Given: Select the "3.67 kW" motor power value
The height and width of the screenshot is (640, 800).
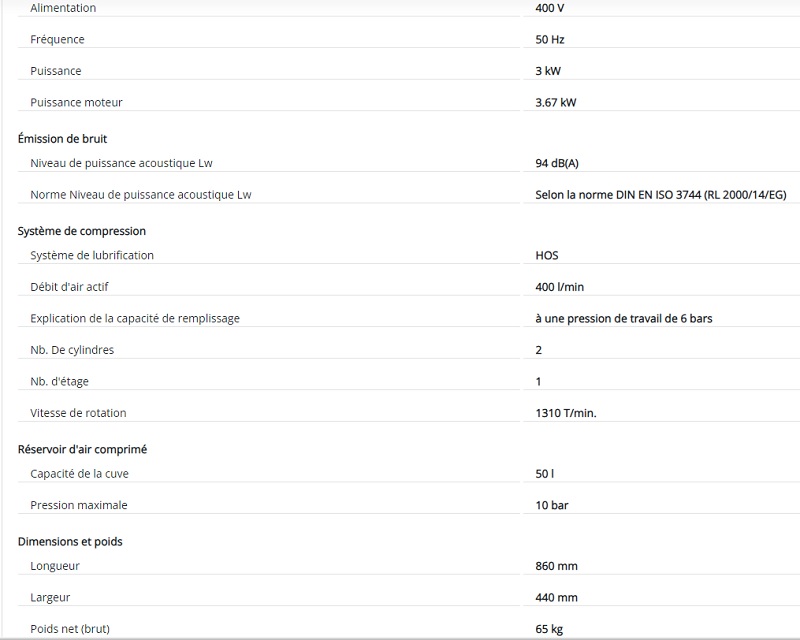Looking at the screenshot, I should tap(556, 103).
